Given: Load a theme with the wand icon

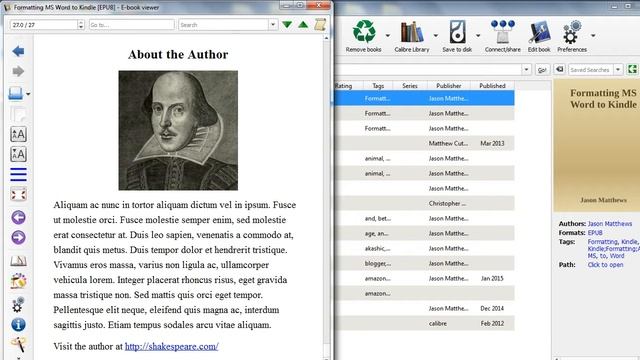Looking at the screenshot, I should point(18,344).
